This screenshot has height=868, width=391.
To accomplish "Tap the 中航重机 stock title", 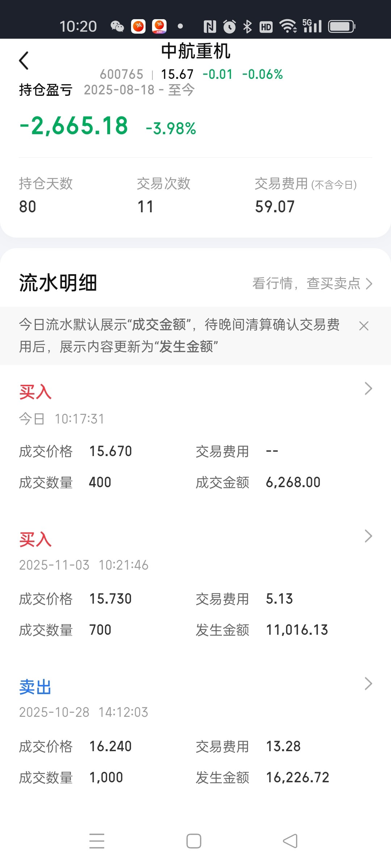I will tap(195, 51).
